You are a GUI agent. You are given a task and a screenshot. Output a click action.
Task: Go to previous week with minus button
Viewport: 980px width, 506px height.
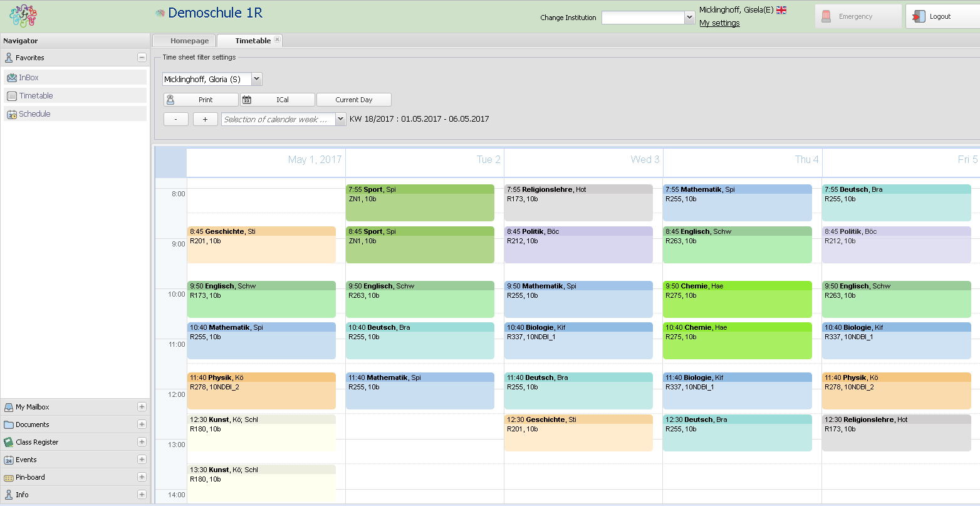coord(175,119)
